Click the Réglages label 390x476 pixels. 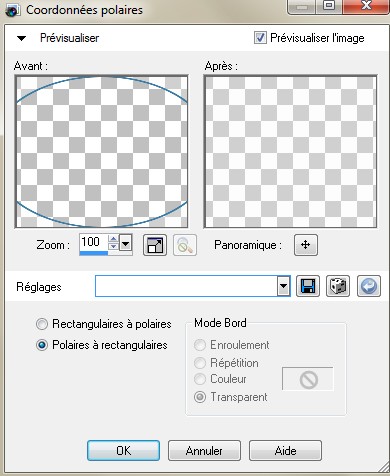(39, 287)
